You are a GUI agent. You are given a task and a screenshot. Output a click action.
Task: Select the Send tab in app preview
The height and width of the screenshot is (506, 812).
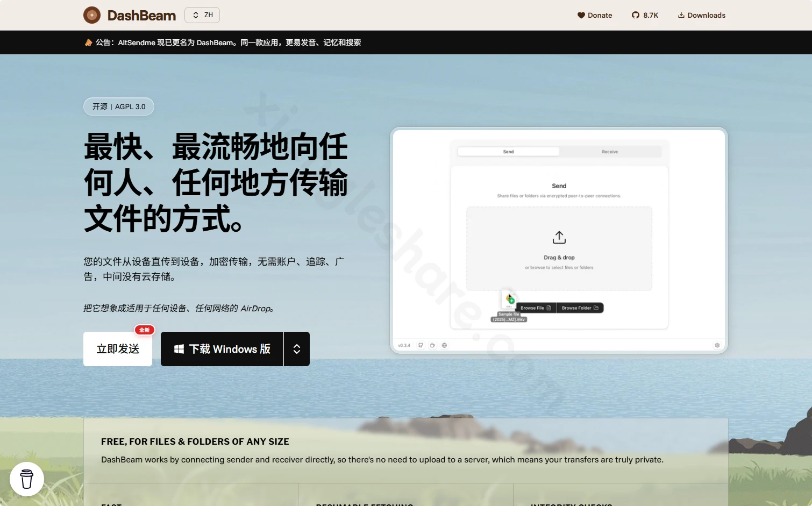coord(508,152)
